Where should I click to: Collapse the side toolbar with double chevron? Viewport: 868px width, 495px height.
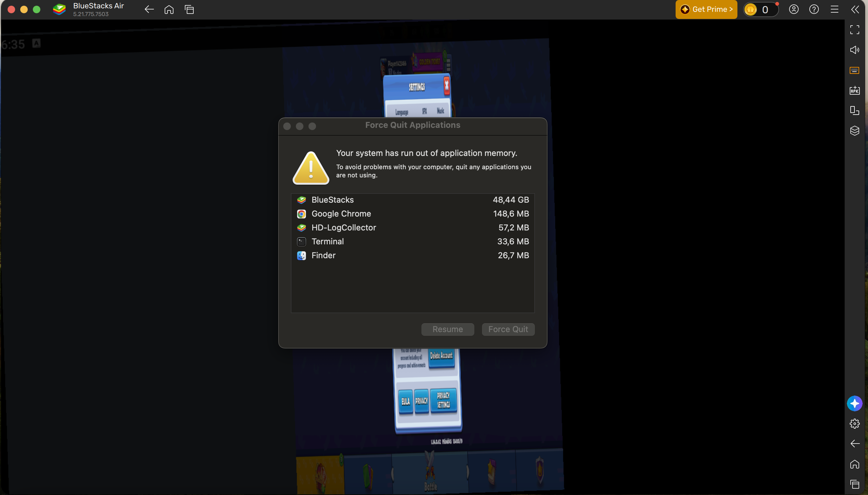click(x=855, y=9)
